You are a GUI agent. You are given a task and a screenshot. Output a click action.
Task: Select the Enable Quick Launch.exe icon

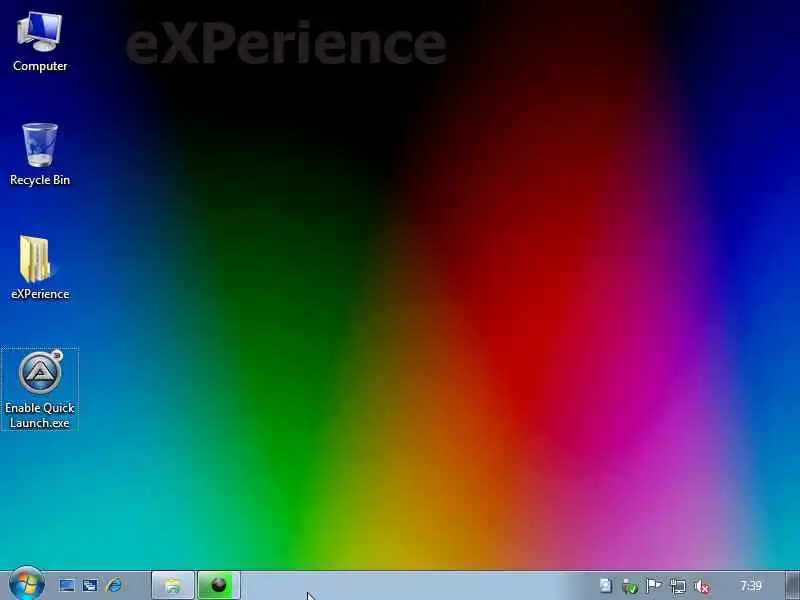coord(40,390)
